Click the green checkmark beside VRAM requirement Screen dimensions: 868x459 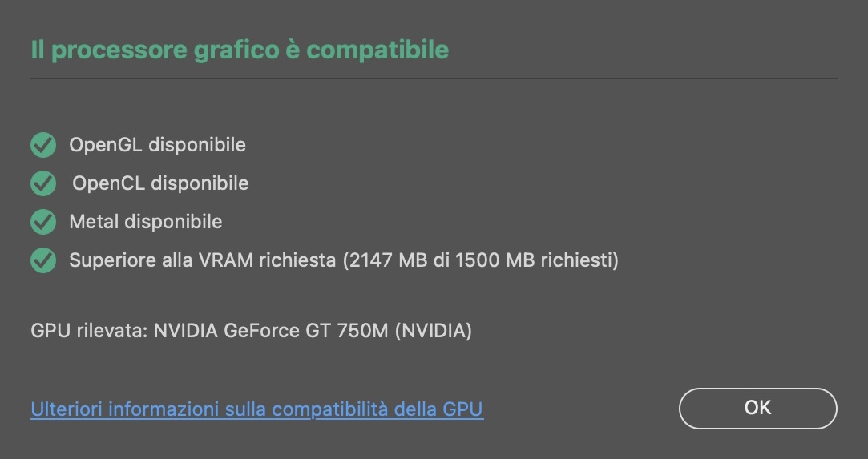43,260
